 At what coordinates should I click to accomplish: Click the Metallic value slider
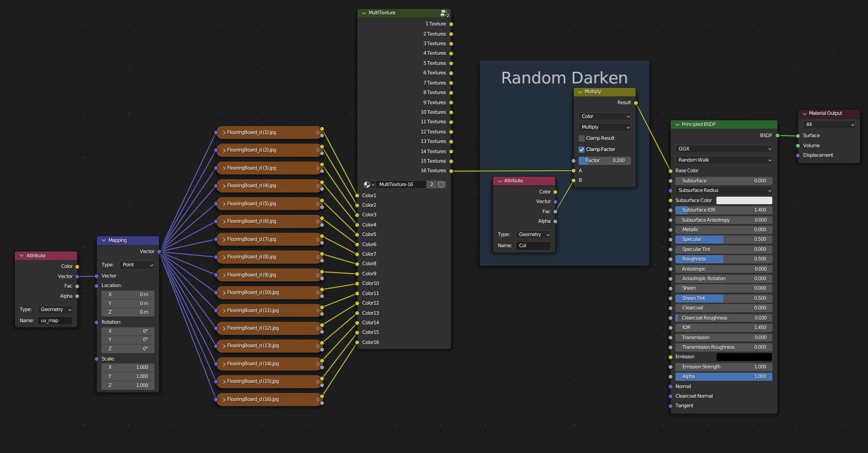tap(724, 230)
